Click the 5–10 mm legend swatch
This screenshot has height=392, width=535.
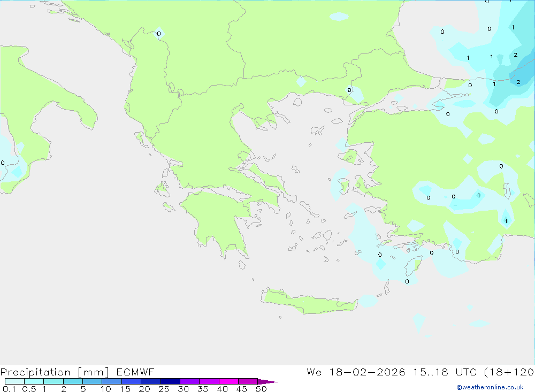92,381
